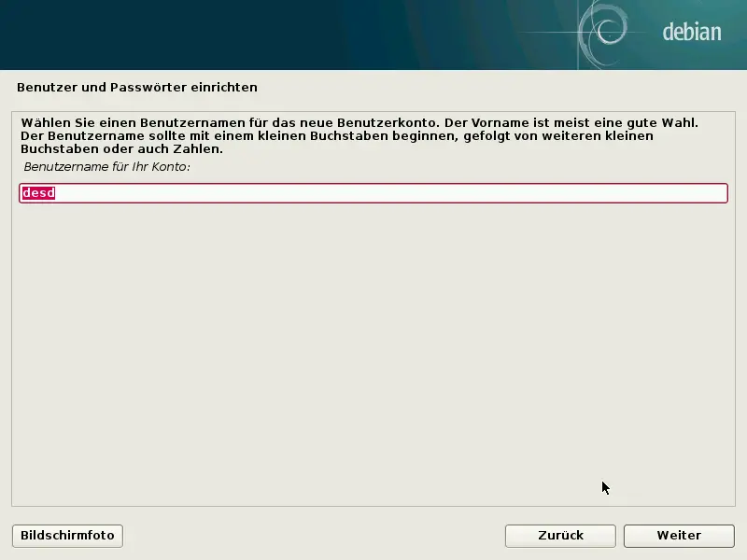Screen dimensions: 747x560
Task: Click the Bildschirmfoto button
Action: coord(66,536)
